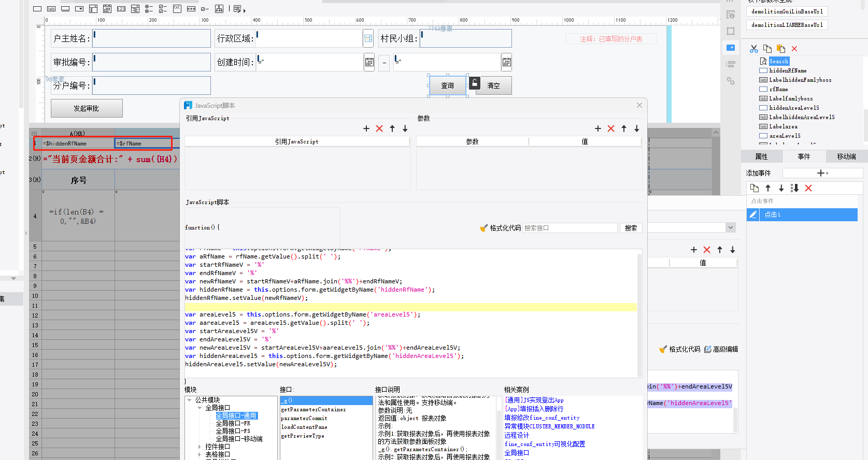Click the 搜索接口 search input

coord(570,228)
